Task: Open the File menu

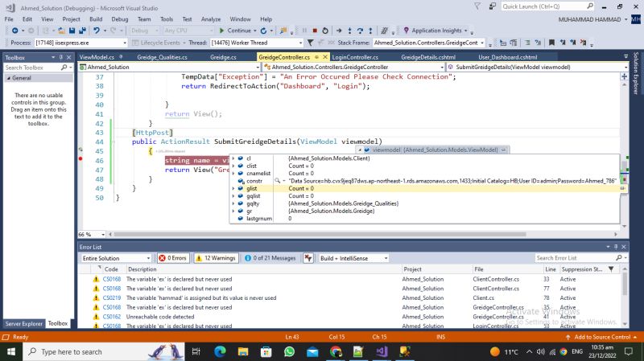Action: 9,19
